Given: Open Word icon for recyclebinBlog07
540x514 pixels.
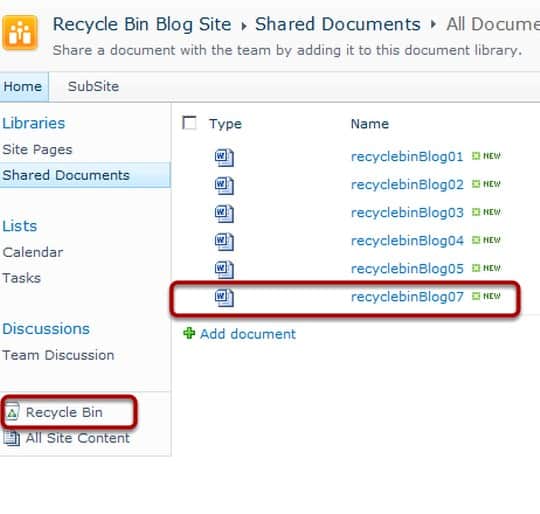Looking at the screenshot, I should pos(224,298).
